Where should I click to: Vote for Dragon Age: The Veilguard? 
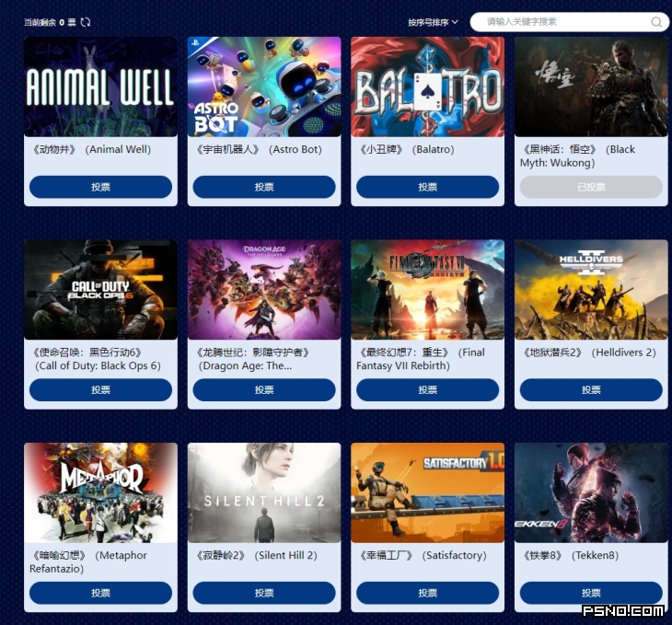[x=264, y=389]
